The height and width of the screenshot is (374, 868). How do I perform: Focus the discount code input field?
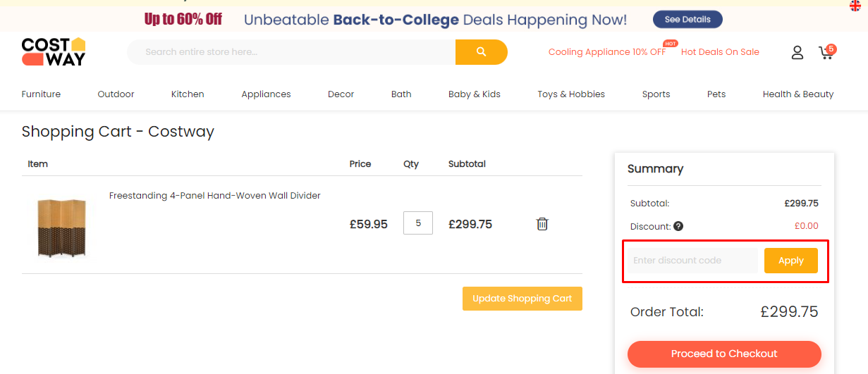click(694, 261)
